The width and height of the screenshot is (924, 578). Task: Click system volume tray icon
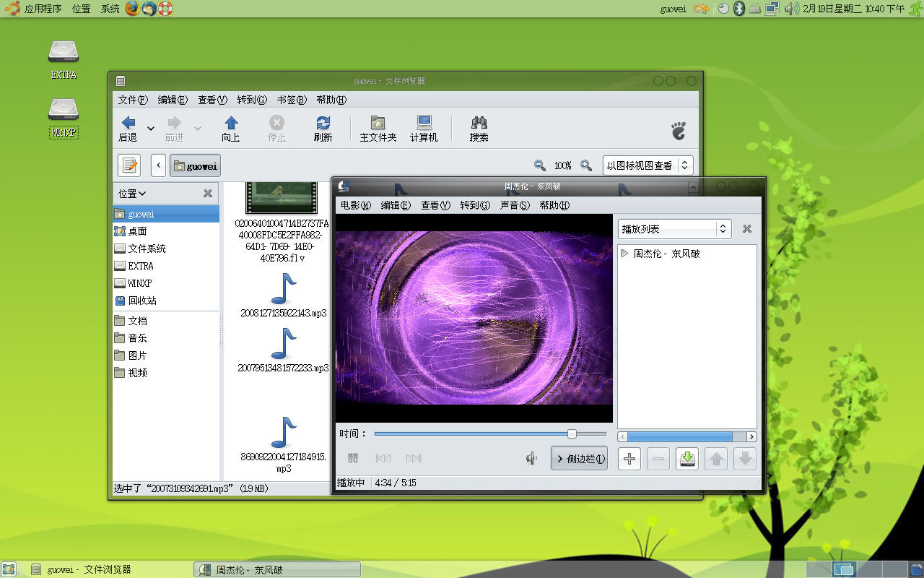pos(791,9)
